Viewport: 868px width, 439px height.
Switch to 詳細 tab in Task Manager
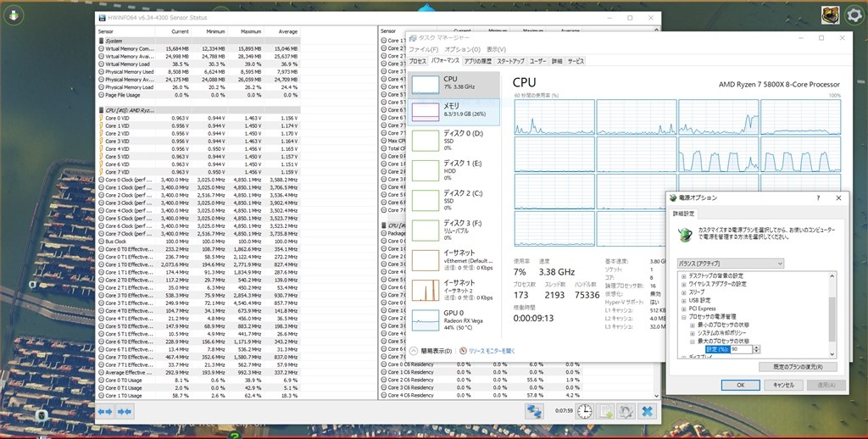tap(557, 62)
